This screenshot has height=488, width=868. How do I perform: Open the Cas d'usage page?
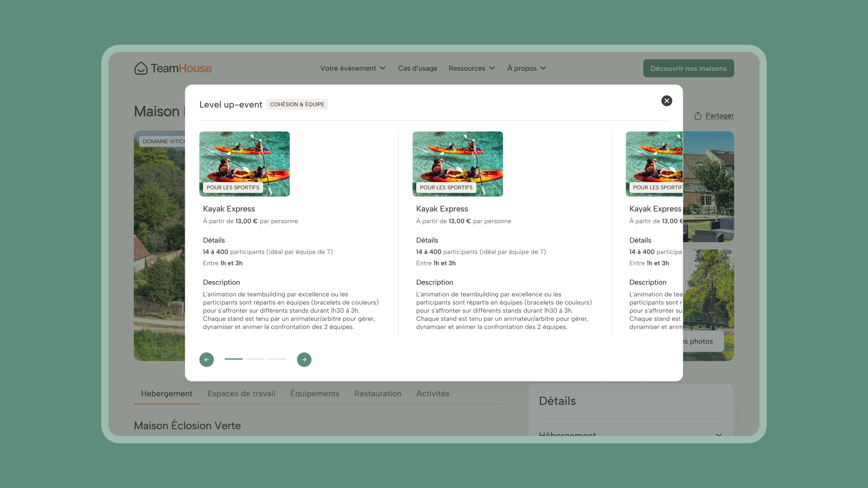coord(417,68)
